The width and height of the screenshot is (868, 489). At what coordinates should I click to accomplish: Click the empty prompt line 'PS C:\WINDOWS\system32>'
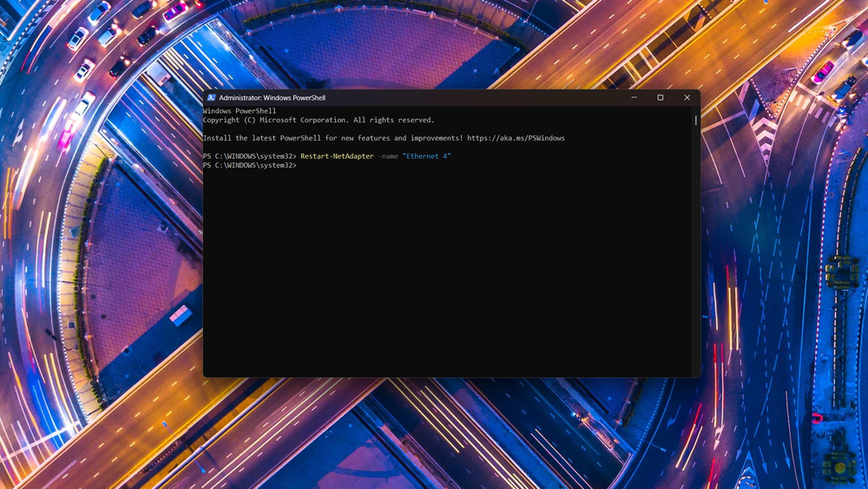point(250,165)
